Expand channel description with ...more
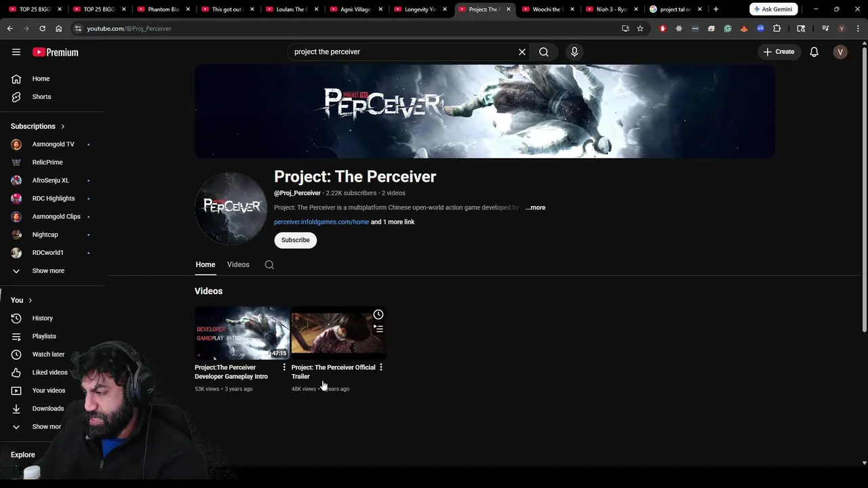The width and height of the screenshot is (868, 488). [x=535, y=208]
